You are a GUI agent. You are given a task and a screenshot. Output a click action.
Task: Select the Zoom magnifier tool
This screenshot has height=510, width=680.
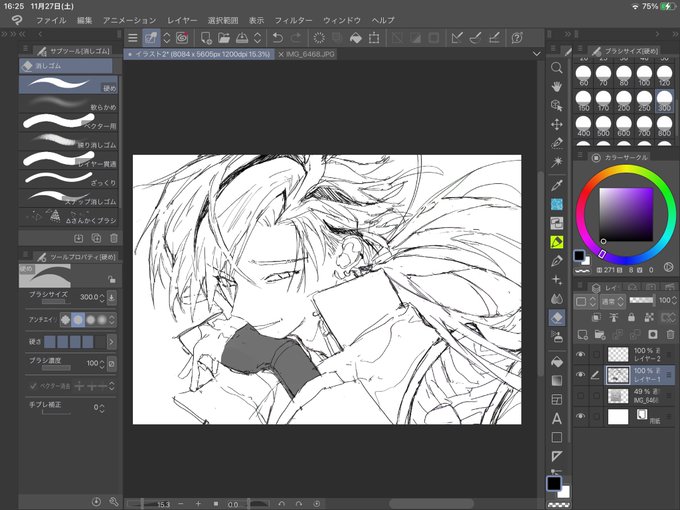coord(556,68)
